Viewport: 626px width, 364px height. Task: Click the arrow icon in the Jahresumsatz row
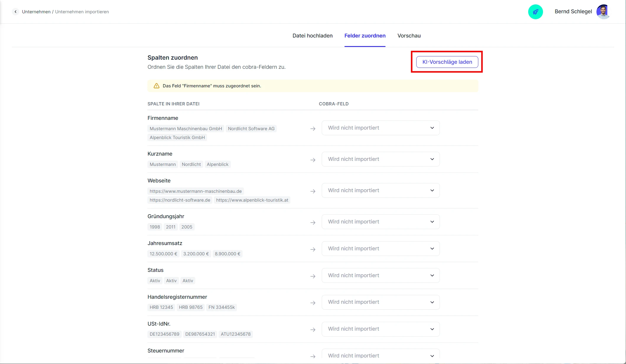(x=313, y=249)
